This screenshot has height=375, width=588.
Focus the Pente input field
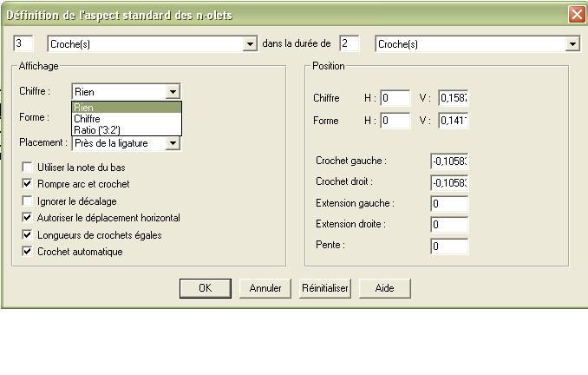448,247
